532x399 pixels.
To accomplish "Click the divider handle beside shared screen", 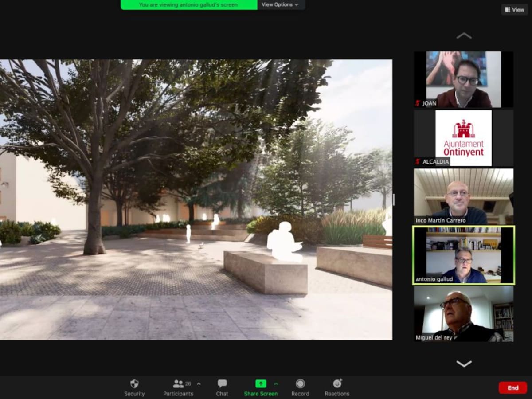I will point(394,200).
